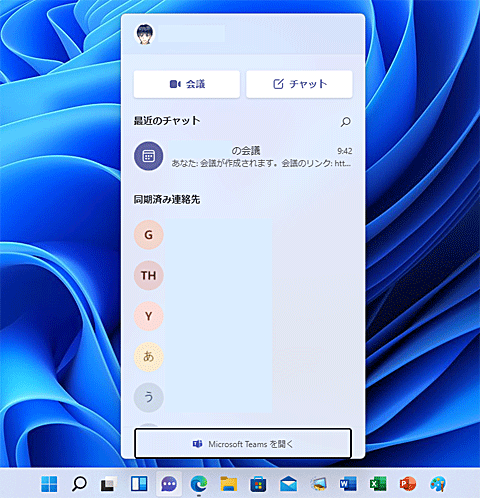Screen dimensions: 480x498
Task: Open the recent meeting chat from 9:42
Action: [x=243, y=156]
